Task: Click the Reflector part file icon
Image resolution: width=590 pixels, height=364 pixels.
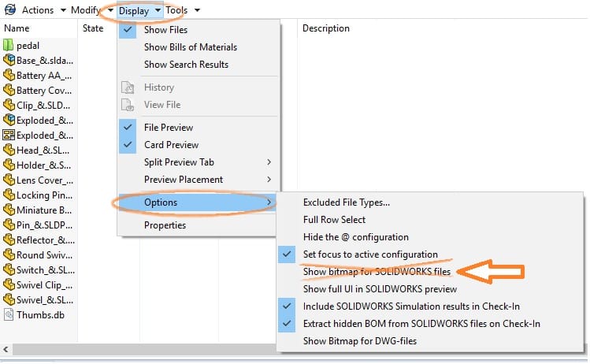Action: [x=9, y=240]
